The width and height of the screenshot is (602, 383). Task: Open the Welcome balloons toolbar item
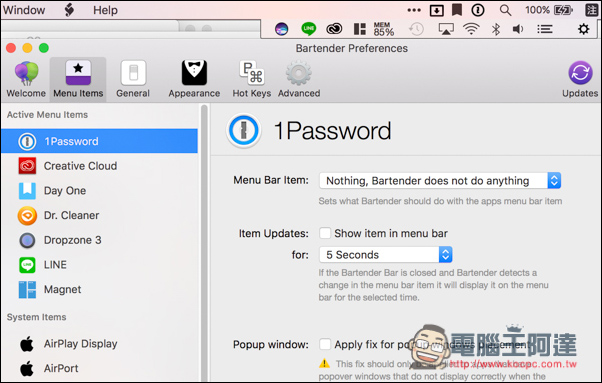(26, 79)
